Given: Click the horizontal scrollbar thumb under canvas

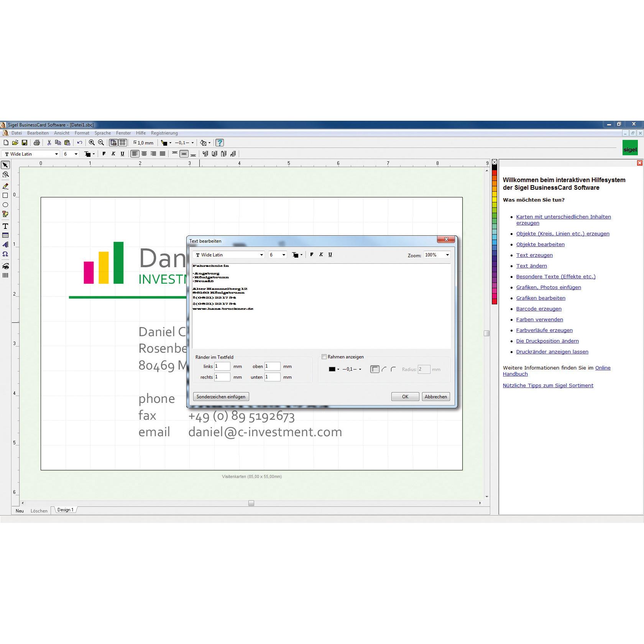Looking at the screenshot, I should [x=251, y=503].
